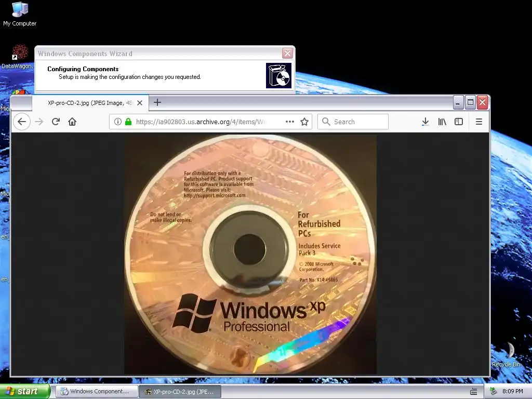Open the Recycle Bin
This screenshot has height=399, width=532.
pyautogui.click(x=506, y=354)
